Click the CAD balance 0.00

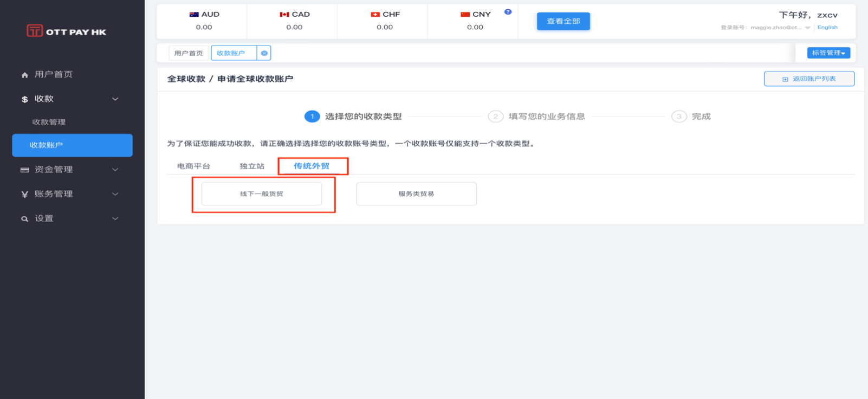(x=294, y=27)
